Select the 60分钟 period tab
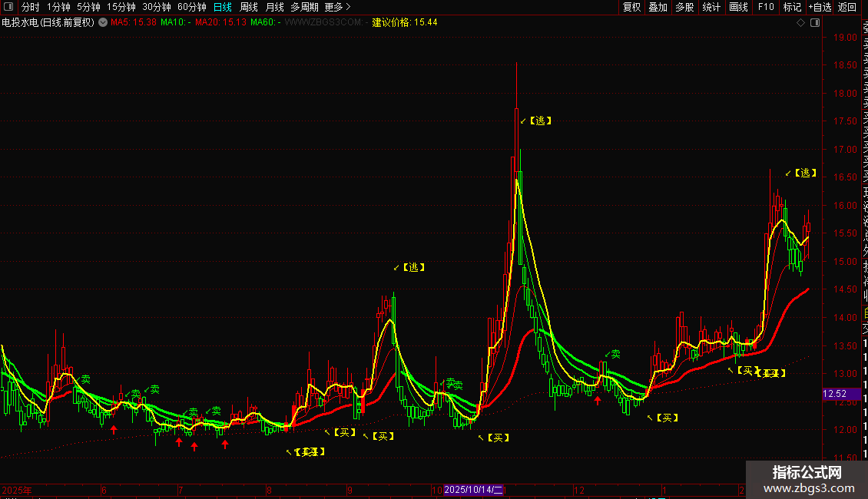868x499 pixels. [x=192, y=7]
